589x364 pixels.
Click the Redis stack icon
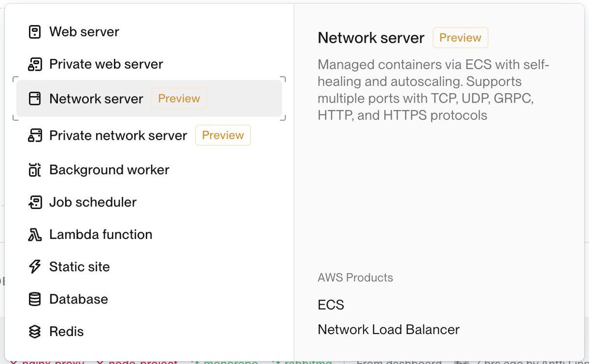pos(34,332)
